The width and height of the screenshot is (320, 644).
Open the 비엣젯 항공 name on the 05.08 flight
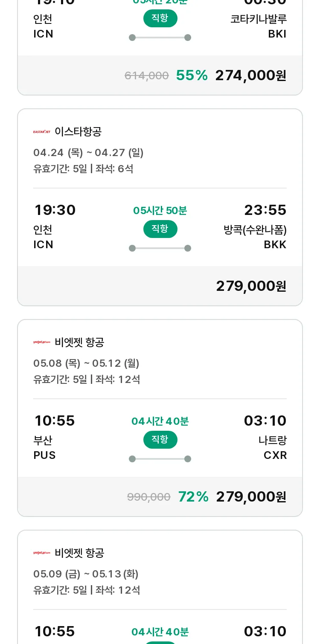(79, 342)
